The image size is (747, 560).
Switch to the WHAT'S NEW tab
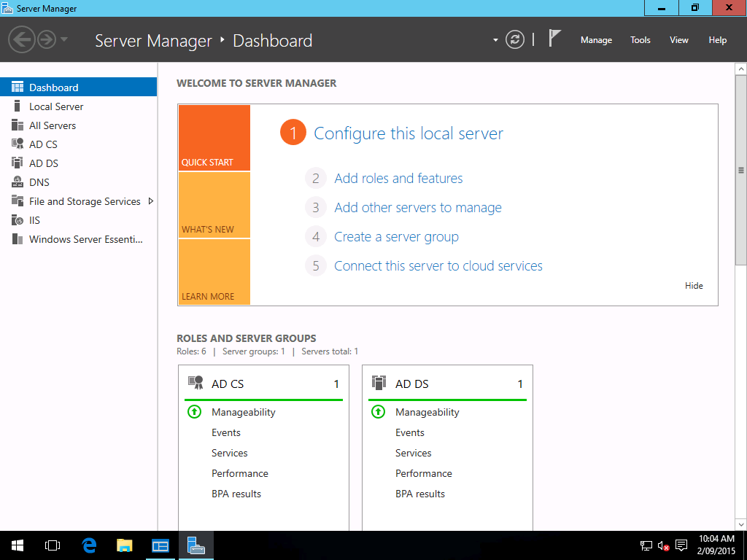(x=214, y=205)
